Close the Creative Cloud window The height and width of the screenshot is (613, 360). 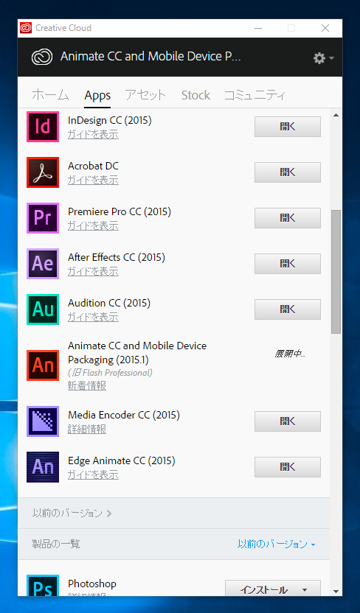[x=325, y=28]
